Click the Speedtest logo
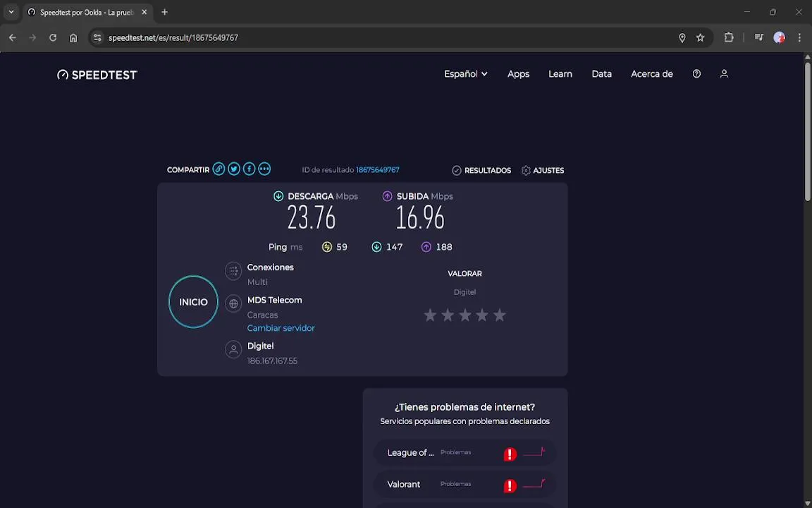Viewport: 812px width, 508px height. pos(97,75)
